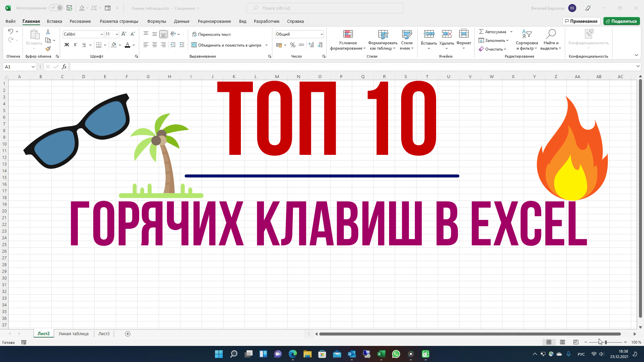This screenshot has width=644, height=362.
Task: Click the horizontal scrollbar thumb
Action: [470, 334]
